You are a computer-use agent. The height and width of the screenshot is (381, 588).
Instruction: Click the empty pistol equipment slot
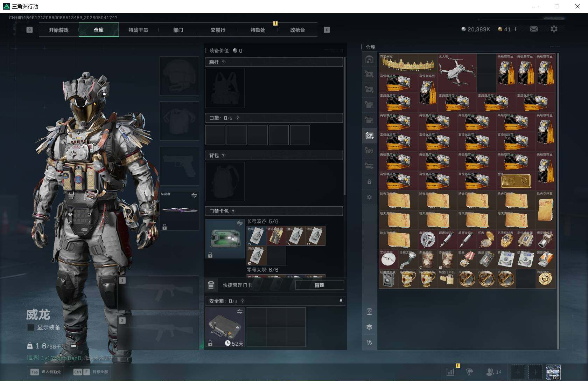[179, 166]
